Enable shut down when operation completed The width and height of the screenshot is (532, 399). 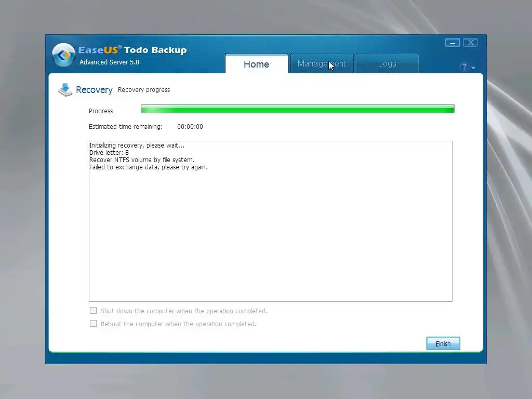point(94,311)
